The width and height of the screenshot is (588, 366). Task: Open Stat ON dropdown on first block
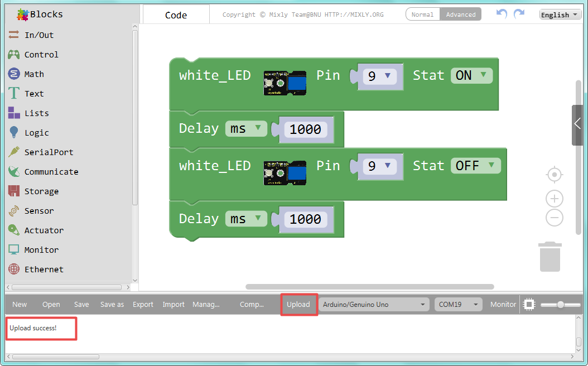click(x=471, y=75)
